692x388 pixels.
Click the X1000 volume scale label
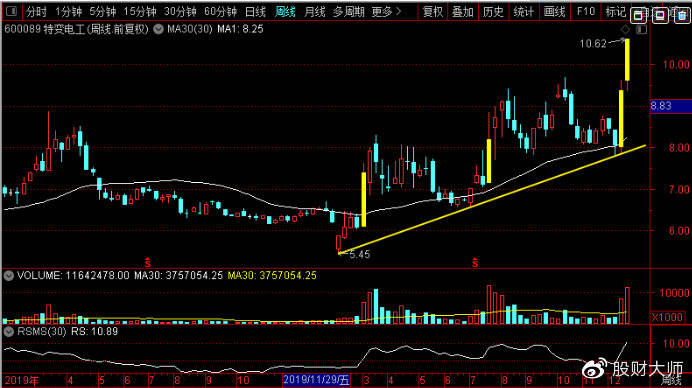tap(667, 317)
